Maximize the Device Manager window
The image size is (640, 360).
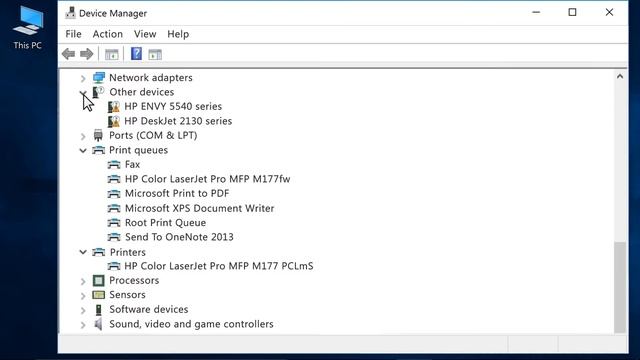572,13
